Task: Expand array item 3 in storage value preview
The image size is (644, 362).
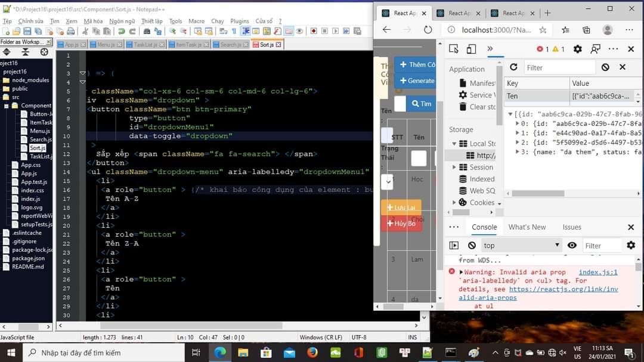Action: [x=518, y=152]
